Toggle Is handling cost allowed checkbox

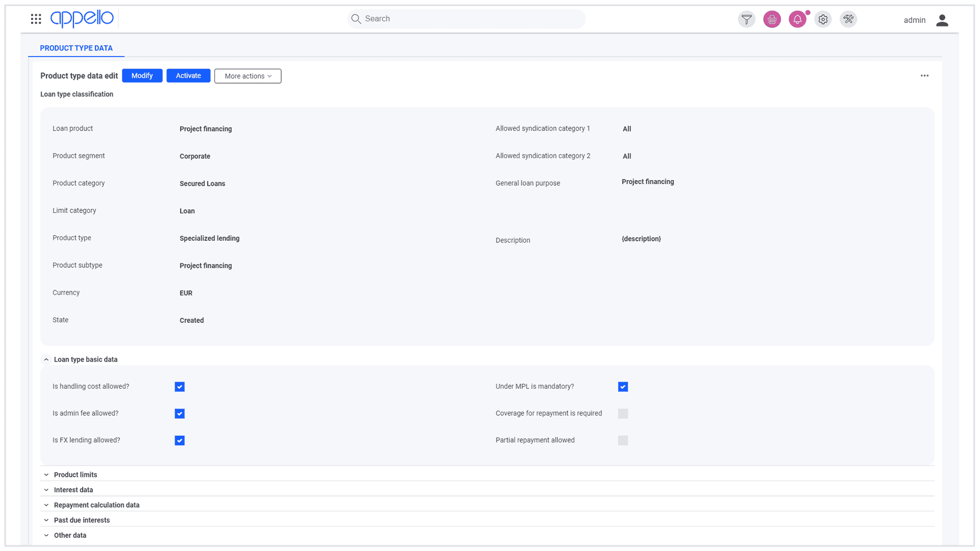point(179,386)
